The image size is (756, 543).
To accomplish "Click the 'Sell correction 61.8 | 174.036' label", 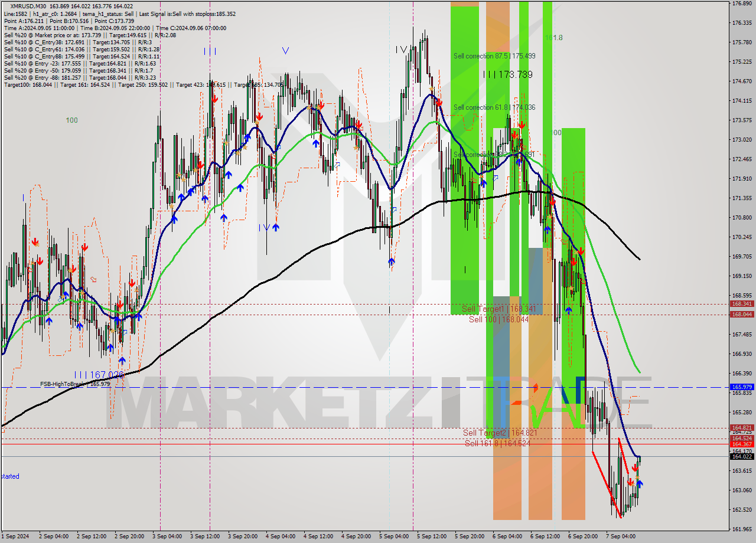I will pyautogui.click(x=494, y=107).
